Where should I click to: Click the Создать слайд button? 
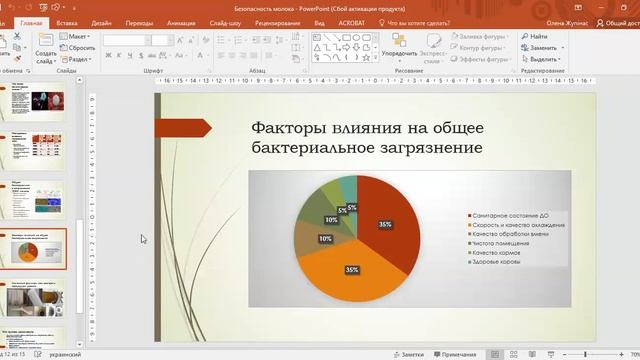(x=46, y=49)
